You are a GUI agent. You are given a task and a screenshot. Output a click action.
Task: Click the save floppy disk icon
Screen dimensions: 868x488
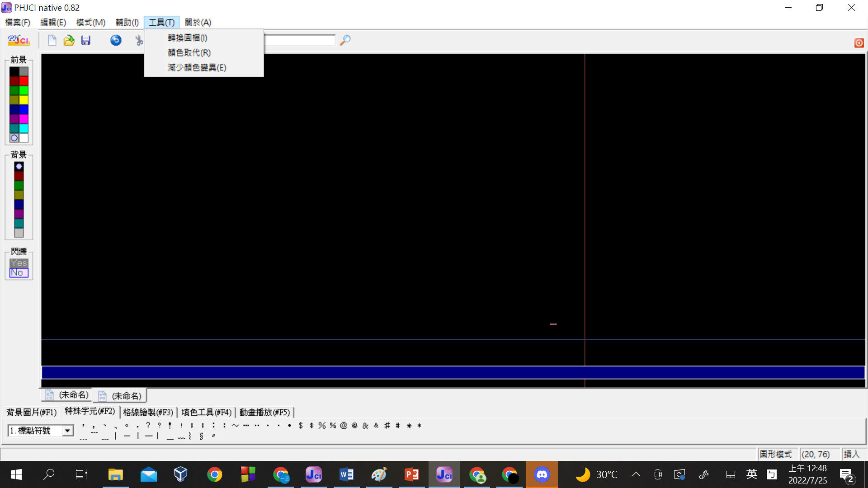coord(86,41)
